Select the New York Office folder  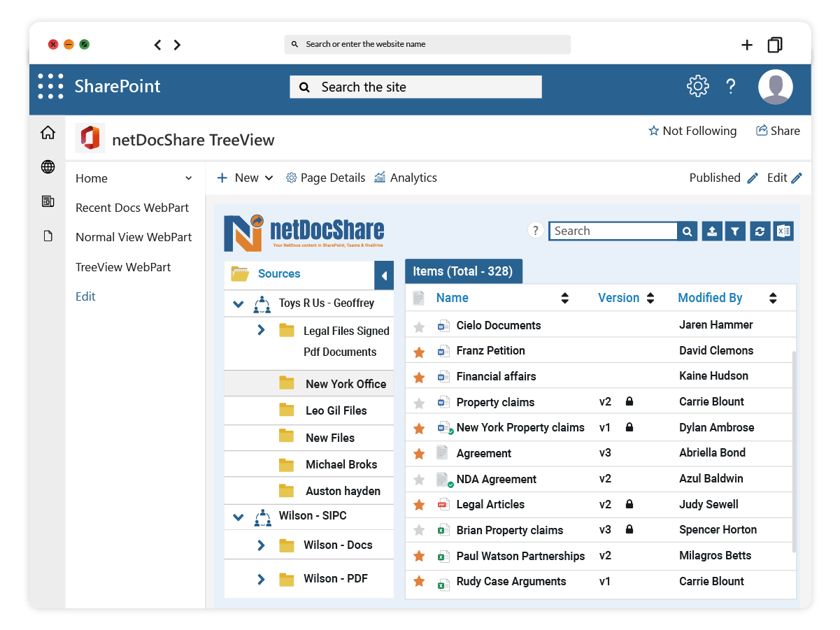308,384
